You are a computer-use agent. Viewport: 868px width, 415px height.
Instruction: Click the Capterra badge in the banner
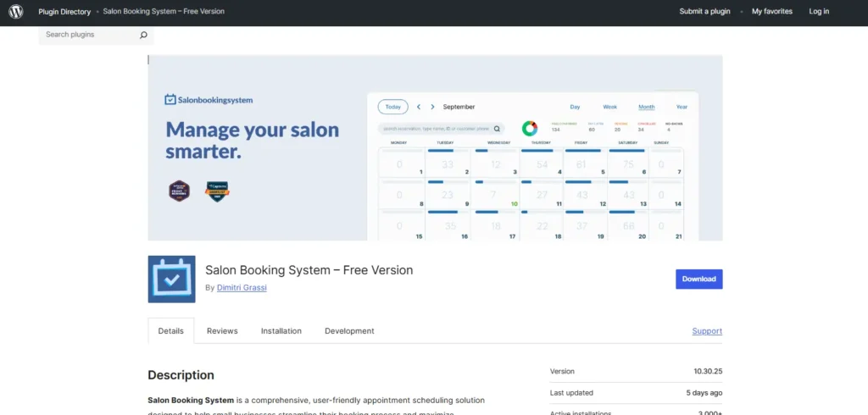click(217, 191)
